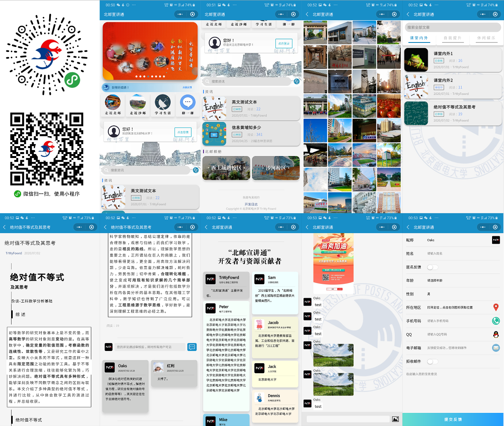Focus the 搜索资讯 field on 00:51 screen
The image size is (504, 426).
pyautogui.click(x=248, y=81)
